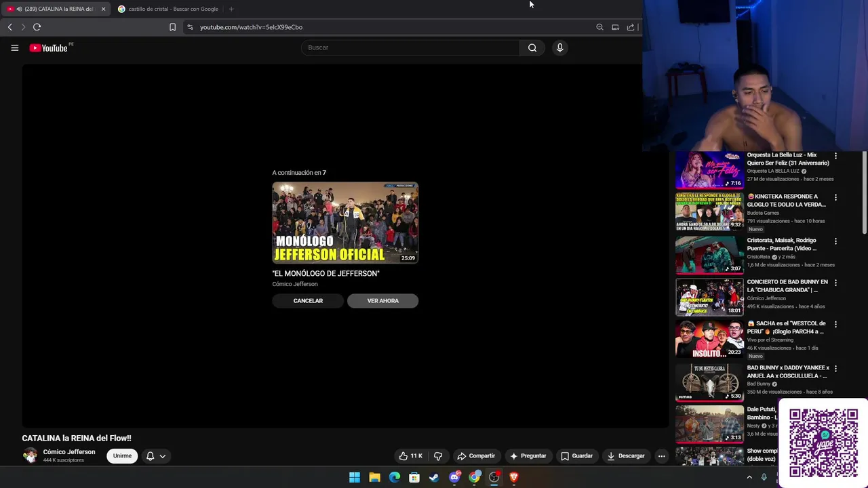Join the channel with Unirme button
The width and height of the screenshot is (868, 488).
point(122,456)
